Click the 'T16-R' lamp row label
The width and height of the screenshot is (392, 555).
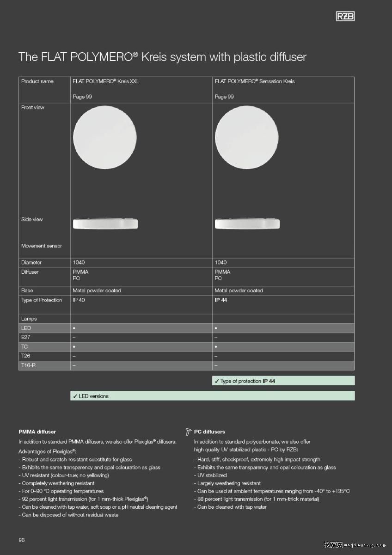tap(28, 365)
